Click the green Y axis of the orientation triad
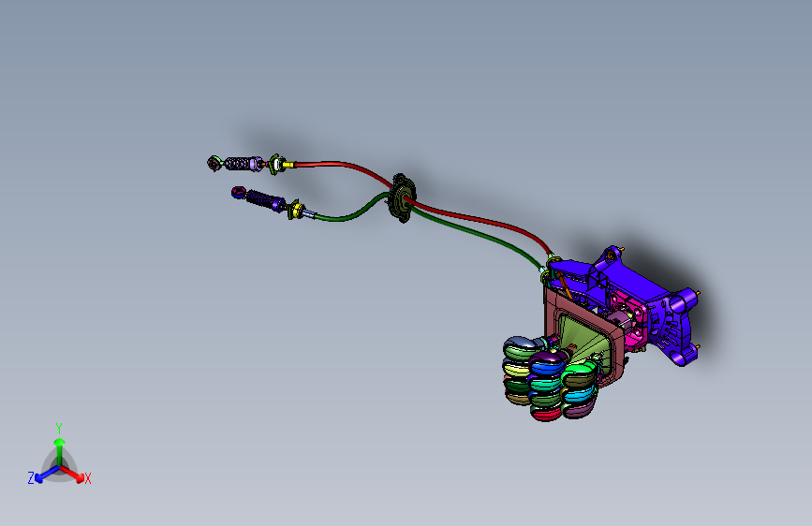 (60, 450)
